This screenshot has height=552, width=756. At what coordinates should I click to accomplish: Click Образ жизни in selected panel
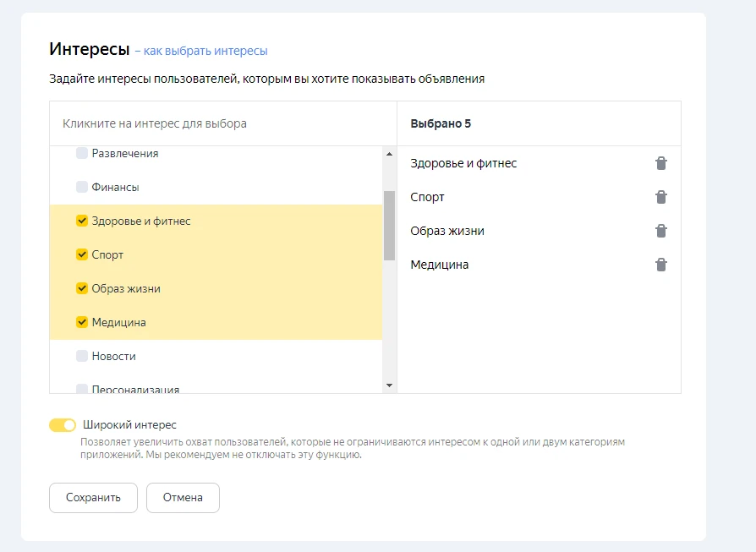pyautogui.click(x=447, y=231)
